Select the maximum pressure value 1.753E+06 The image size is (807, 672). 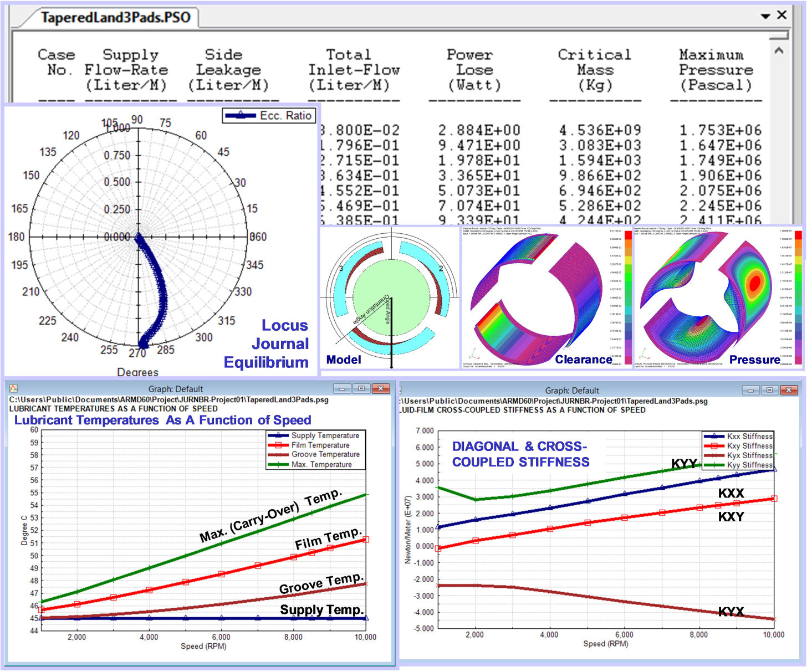721,130
